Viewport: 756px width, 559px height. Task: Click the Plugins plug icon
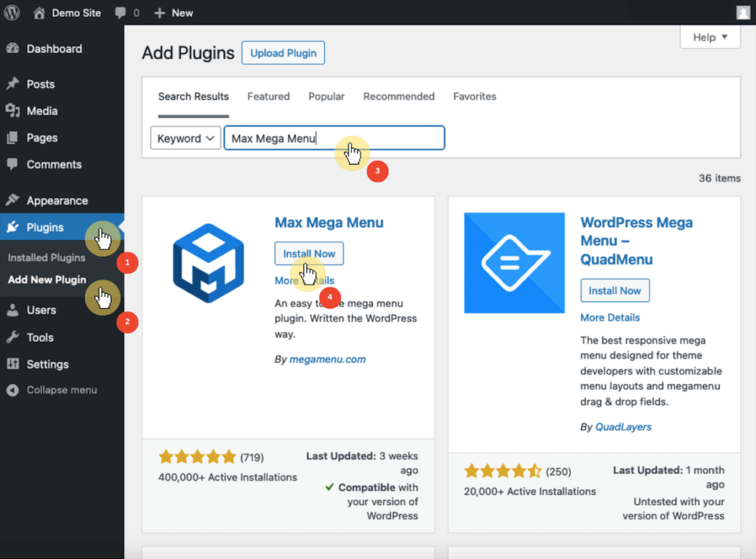[x=13, y=227]
